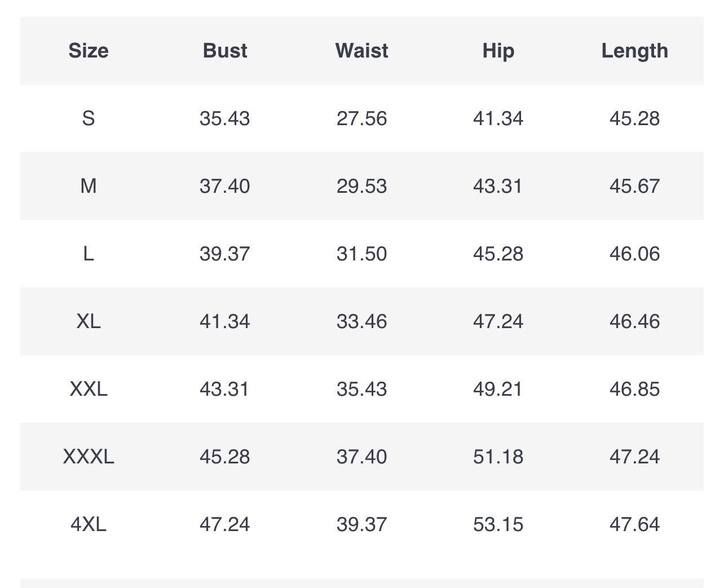Click the hip value 49.21 for size XXL
This screenshot has height=588, width=724.
498,389
